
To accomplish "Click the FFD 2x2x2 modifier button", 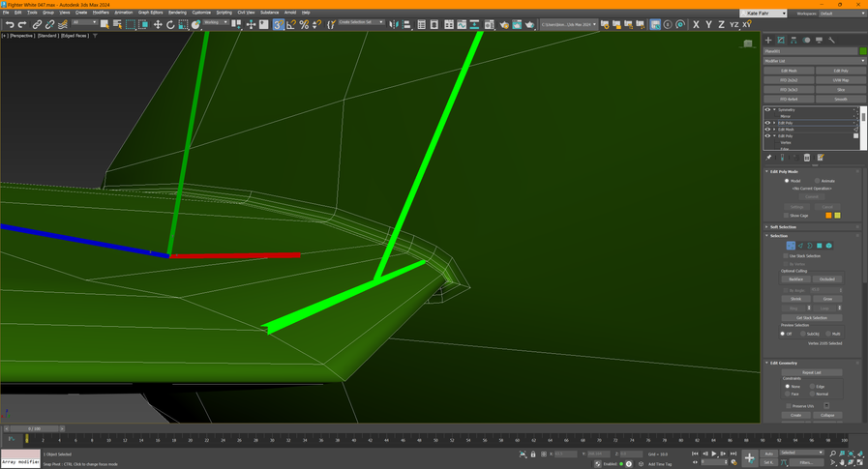I will click(789, 80).
